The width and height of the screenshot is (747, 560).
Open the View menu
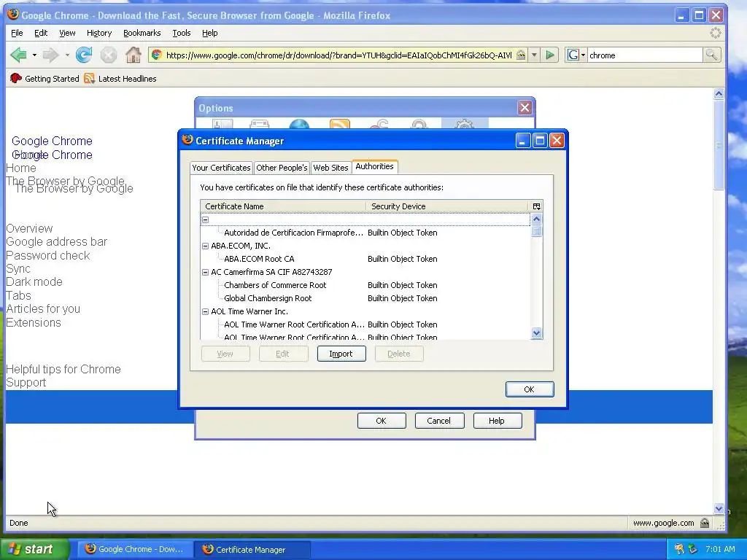point(67,33)
